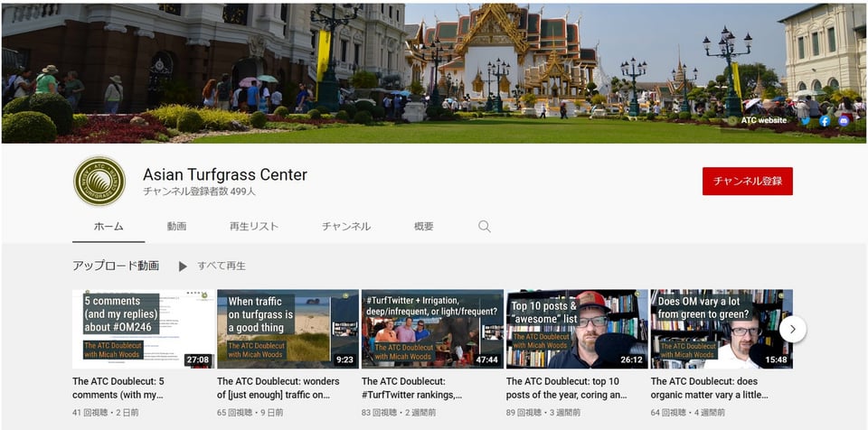
Task: Go to the チャンネル tab
Action: [x=346, y=227]
